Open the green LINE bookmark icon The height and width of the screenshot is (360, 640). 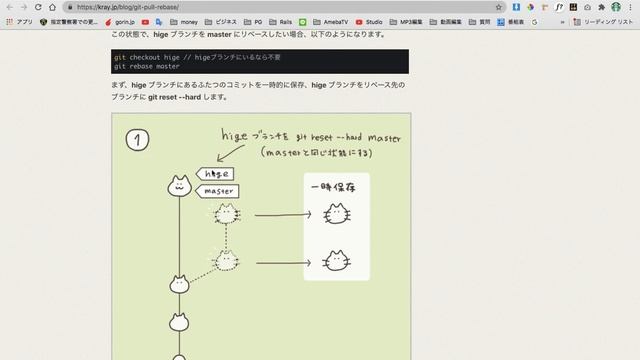(x=302, y=22)
